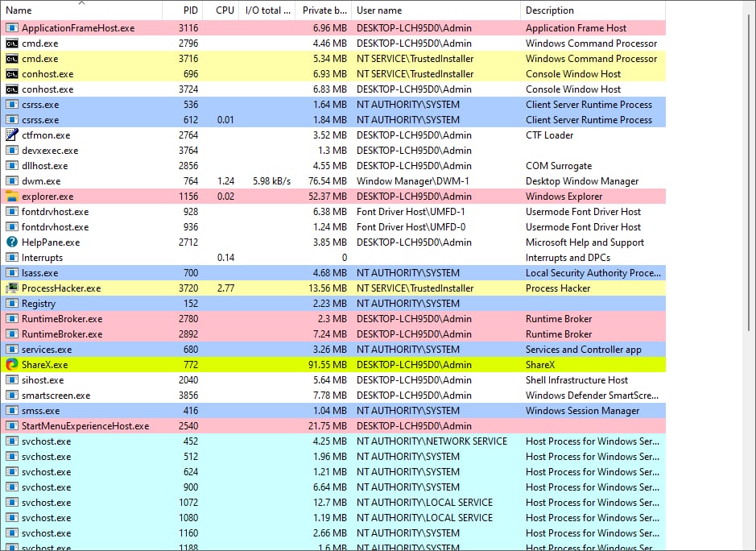The image size is (756, 551).
Task: Click the fontdrvhost.exe icon for PID 928
Action: point(12,212)
